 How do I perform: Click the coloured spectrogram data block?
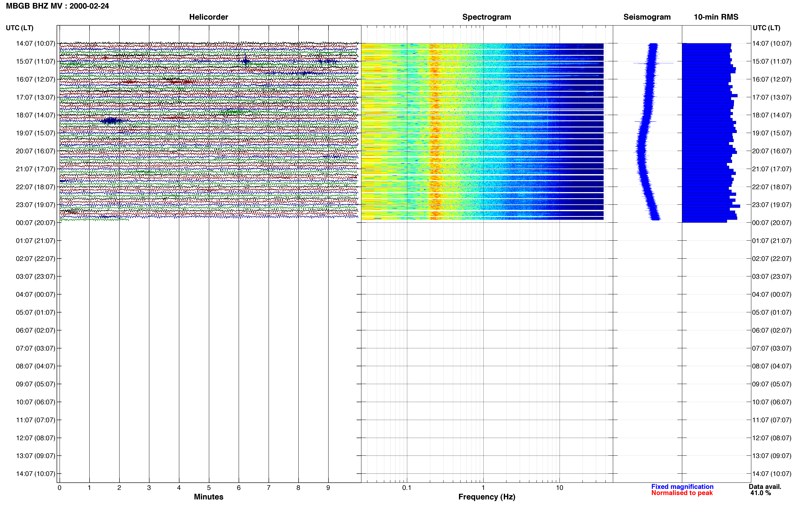(482, 131)
